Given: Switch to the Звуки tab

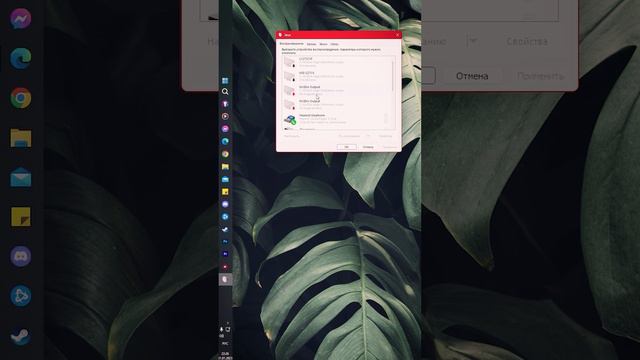Looking at the screenshot, I should click(x=323, y=44).
